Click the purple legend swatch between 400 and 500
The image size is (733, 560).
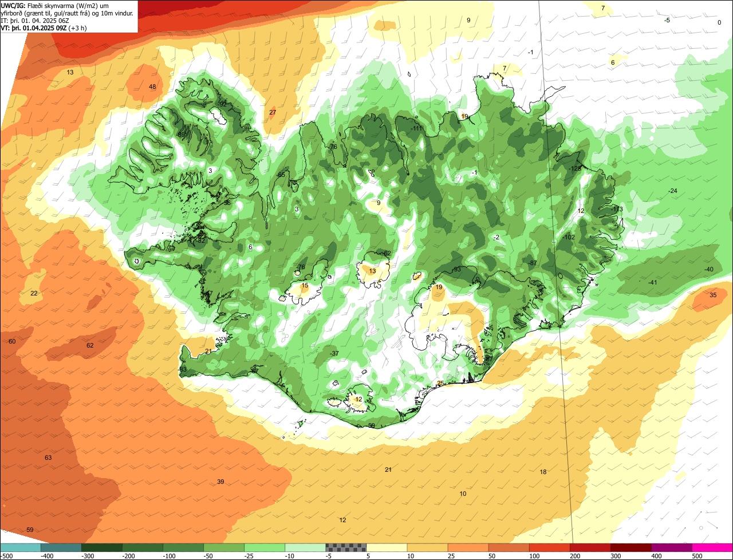pyautogui.click(x=671, y=547)
